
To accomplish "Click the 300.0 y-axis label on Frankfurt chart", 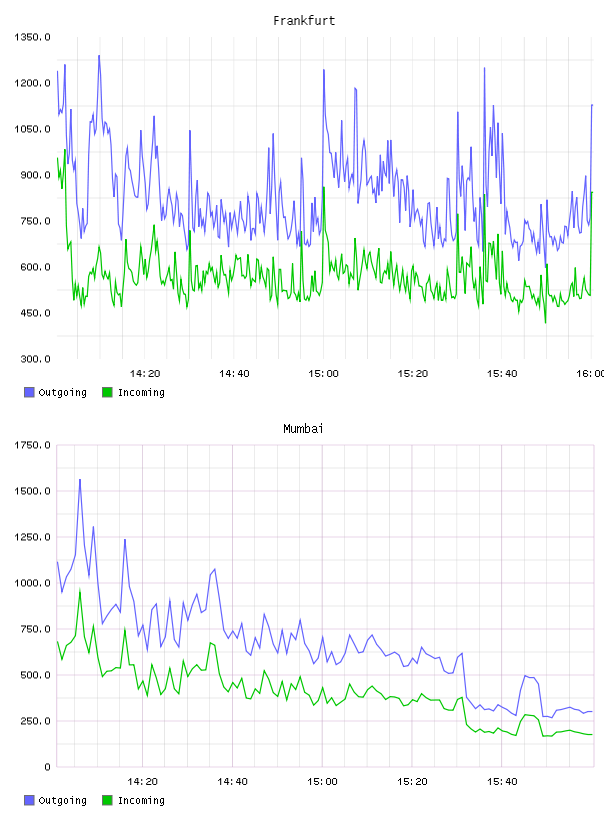I will 35,359.
